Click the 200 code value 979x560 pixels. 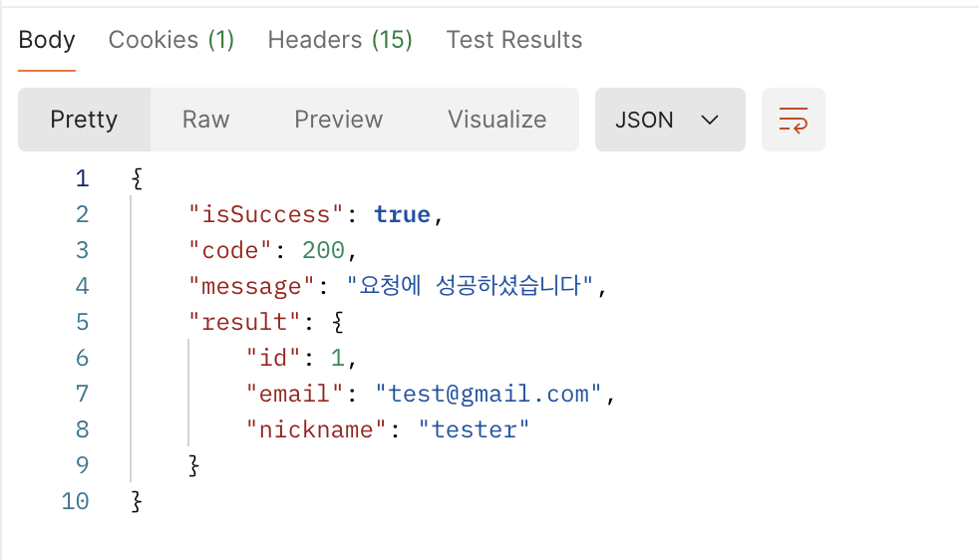point(323,250)
